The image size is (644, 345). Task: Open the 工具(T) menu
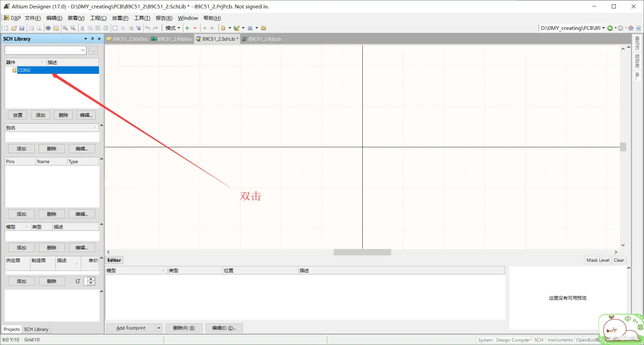click(142, 18)
